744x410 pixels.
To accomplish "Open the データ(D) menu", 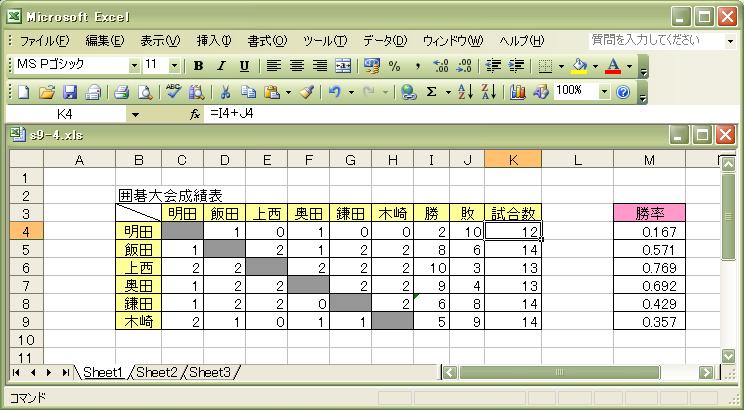I will click(385, 41).
